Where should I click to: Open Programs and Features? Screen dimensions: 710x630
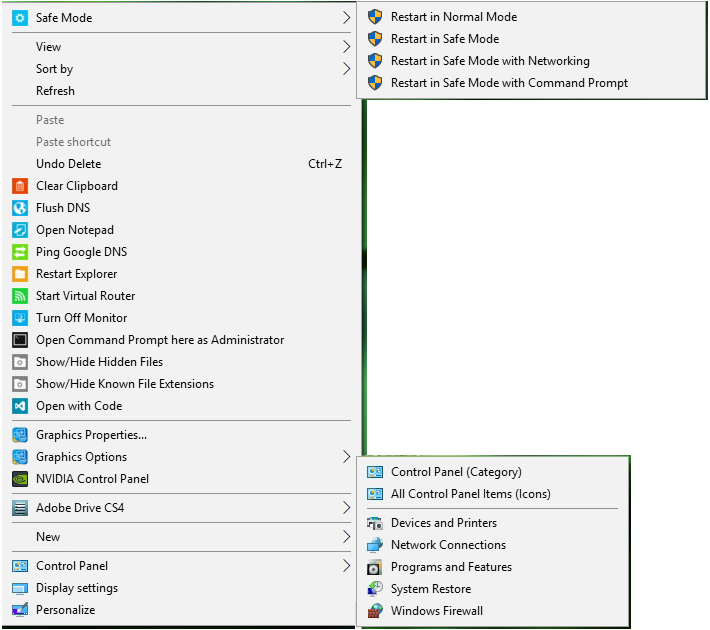(450, 567)
